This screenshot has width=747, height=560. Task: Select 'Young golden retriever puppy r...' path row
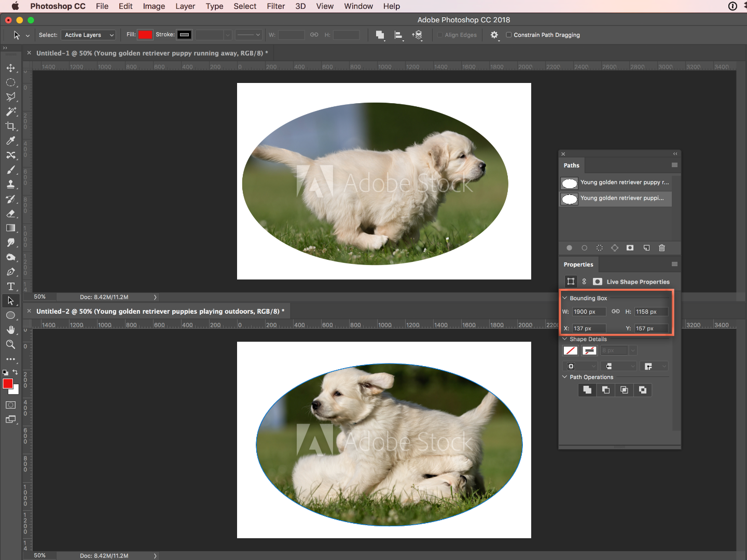(x=615, y=183)
